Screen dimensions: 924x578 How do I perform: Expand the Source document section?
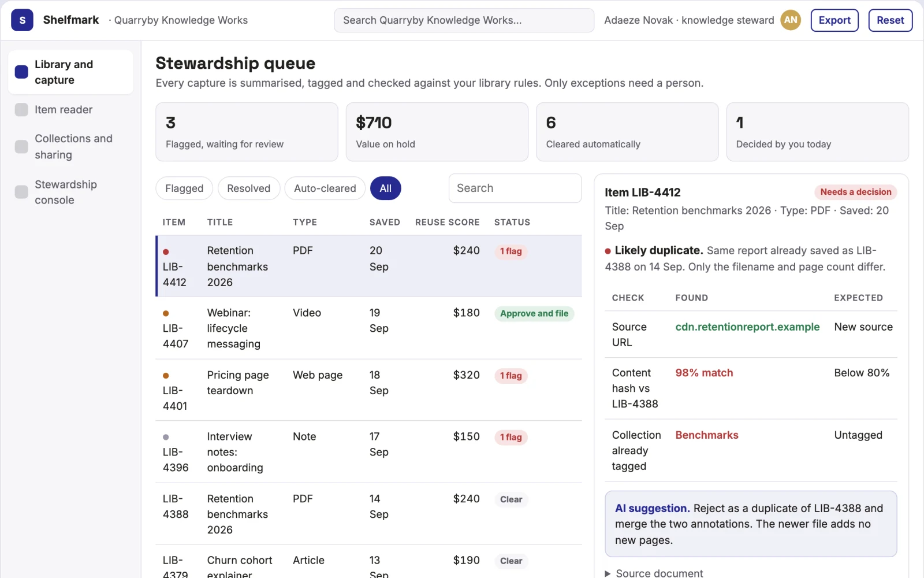click(x=654, y=573)
